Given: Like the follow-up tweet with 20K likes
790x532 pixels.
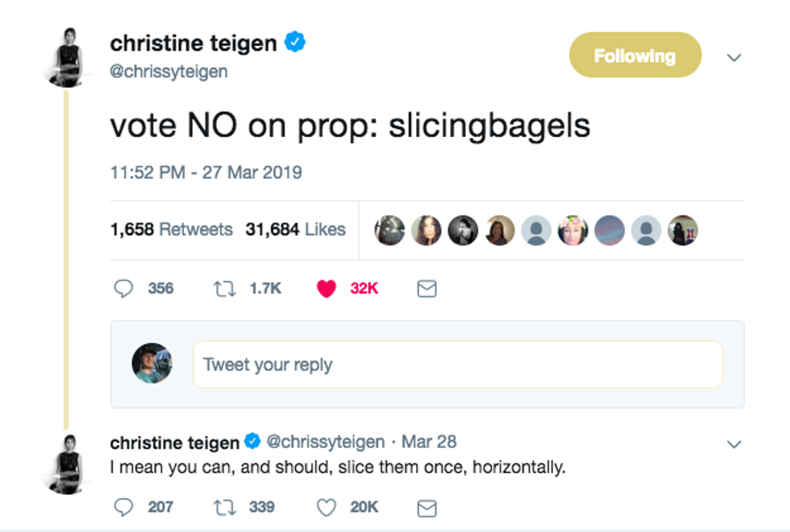Looking at the screenshot, I should click(326, 507).
